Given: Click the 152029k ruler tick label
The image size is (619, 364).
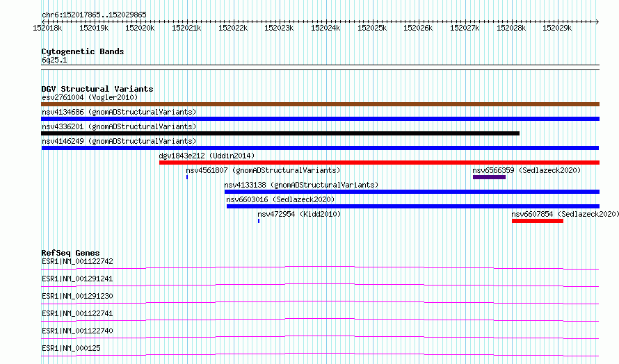Looking at the screenshot, I should [557, 28].
